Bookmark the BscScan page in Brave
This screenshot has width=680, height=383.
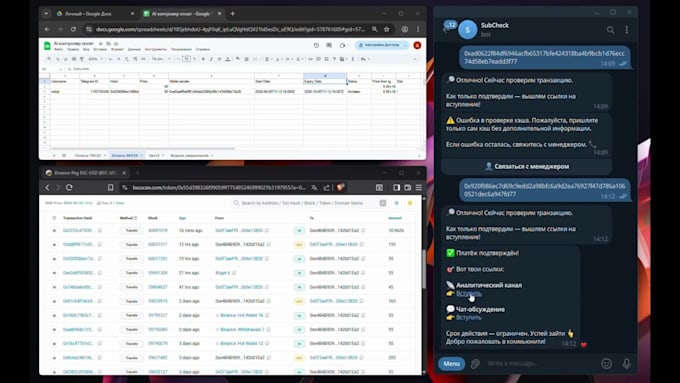[x=111, y=187]
